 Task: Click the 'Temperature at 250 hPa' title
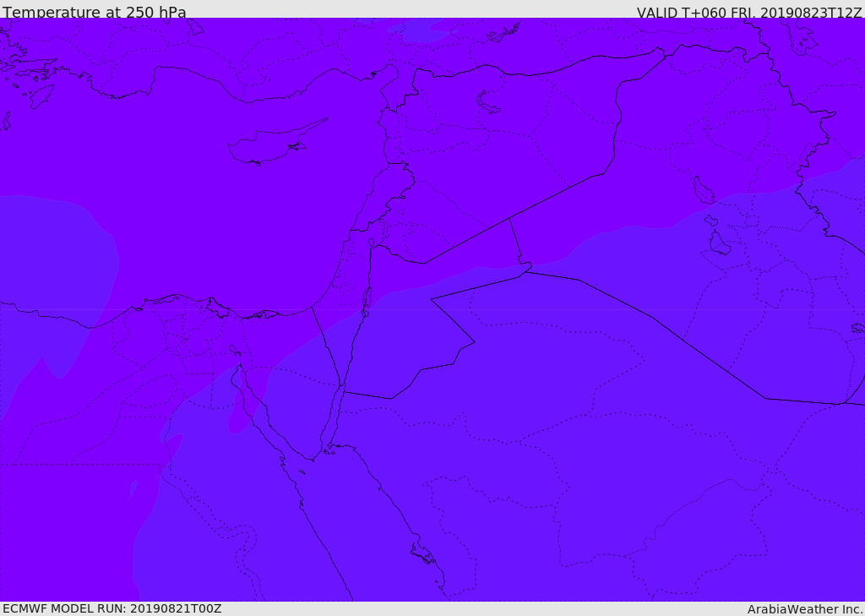pos(95,12)
